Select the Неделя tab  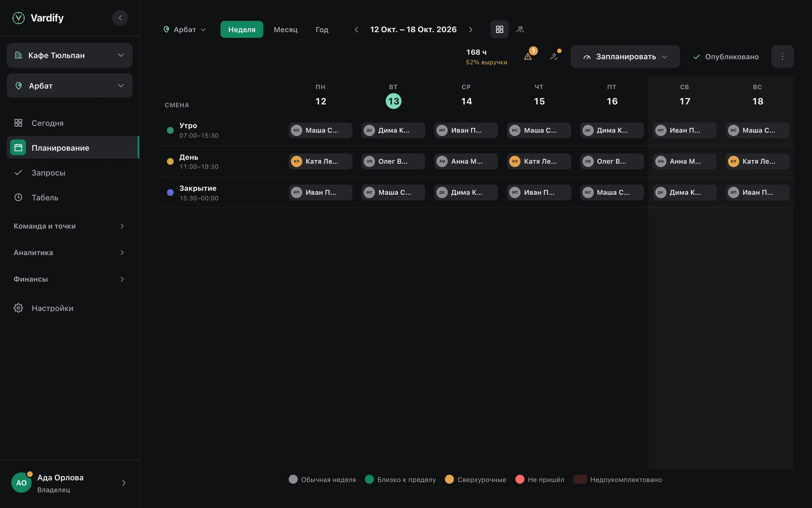click(242, 30)
